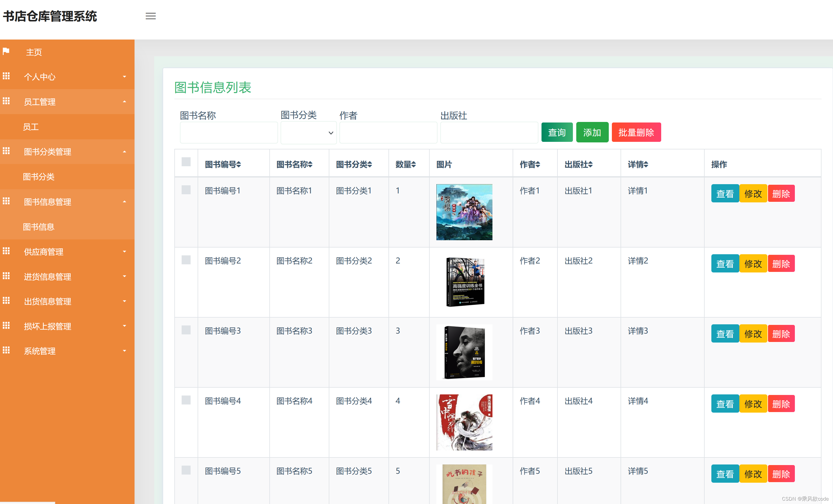
Task: Click the grid icon beside 系统管理
Action: pos(6,350)
